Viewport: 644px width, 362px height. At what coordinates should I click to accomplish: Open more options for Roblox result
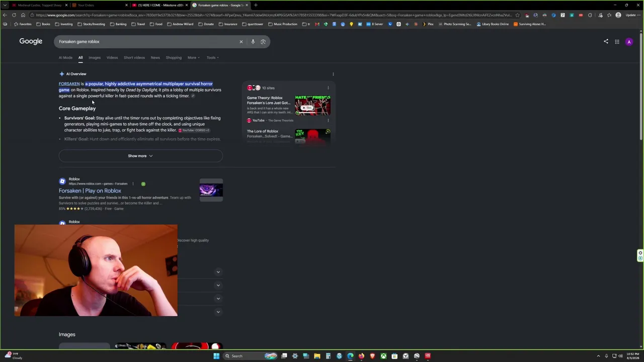pos(133,184)
